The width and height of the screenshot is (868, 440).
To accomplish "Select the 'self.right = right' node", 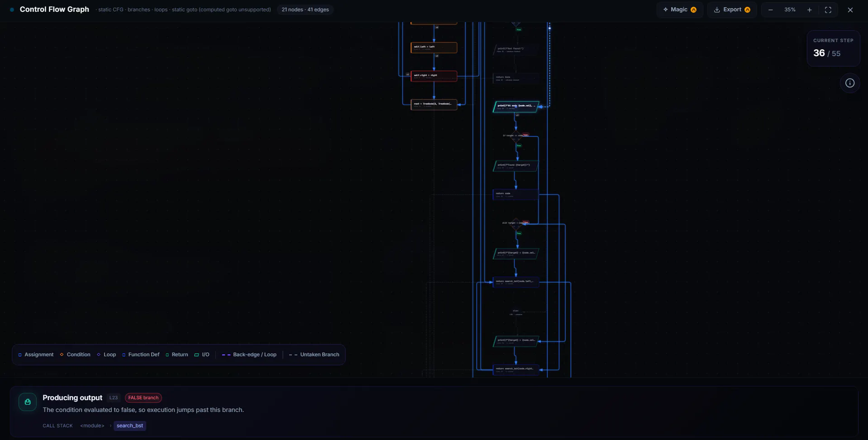I will (434, 76).
